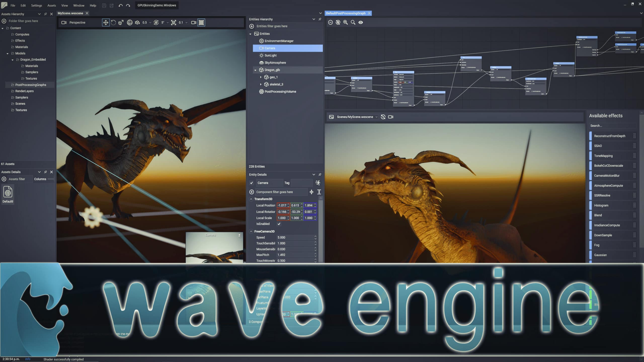Click the Undo arrow in the top toolbar

click(120, 5)
